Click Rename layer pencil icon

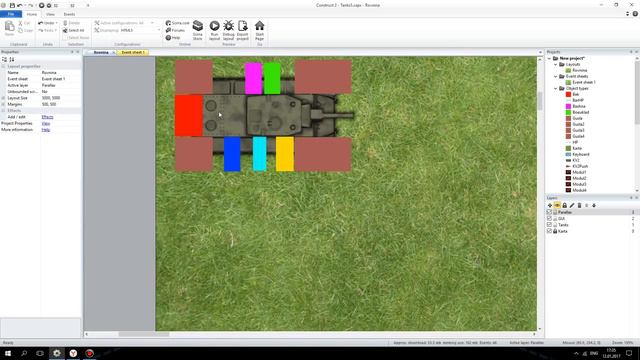click(572, 205)
